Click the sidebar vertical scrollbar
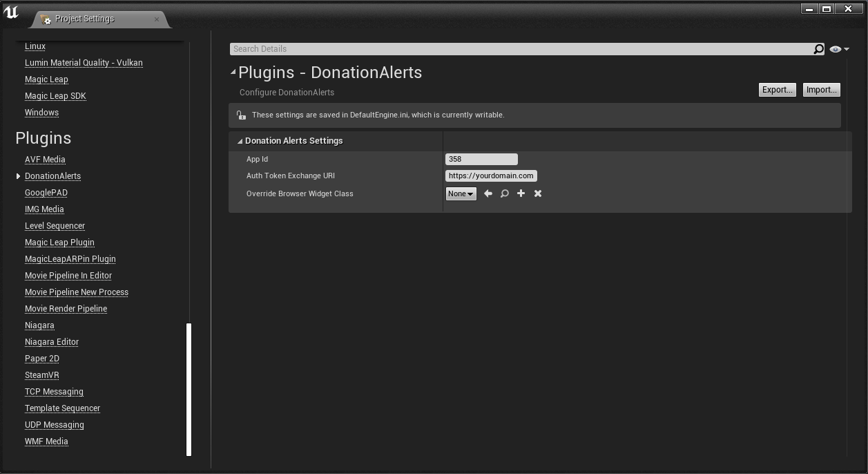868x474 pixels. (x=189, y=389)
